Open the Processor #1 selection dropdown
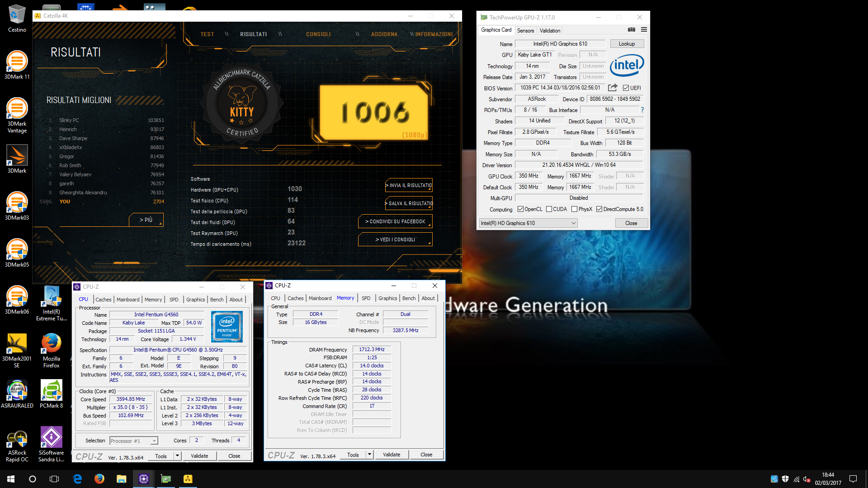 coord(133,441)
